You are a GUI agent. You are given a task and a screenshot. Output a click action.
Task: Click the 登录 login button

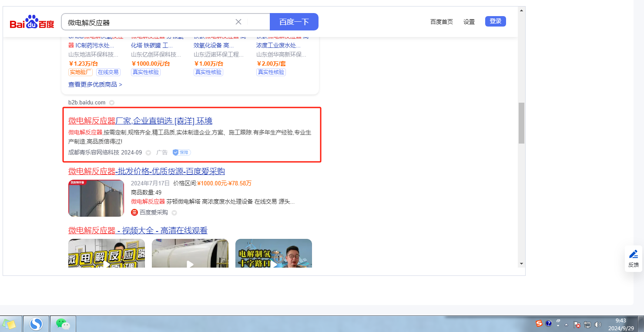(x=495, y=21)
